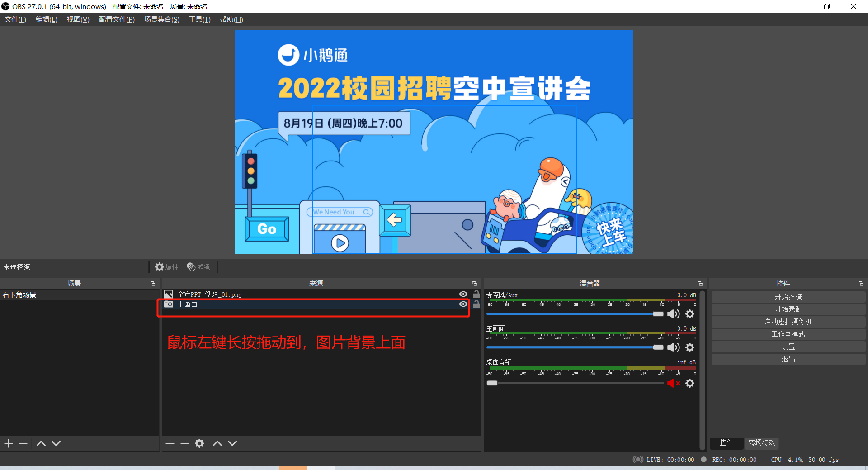Click the camera icon of 主画面 source
Image resolution: width=868 pixels, height=470 pixels.
pos(169,304)
